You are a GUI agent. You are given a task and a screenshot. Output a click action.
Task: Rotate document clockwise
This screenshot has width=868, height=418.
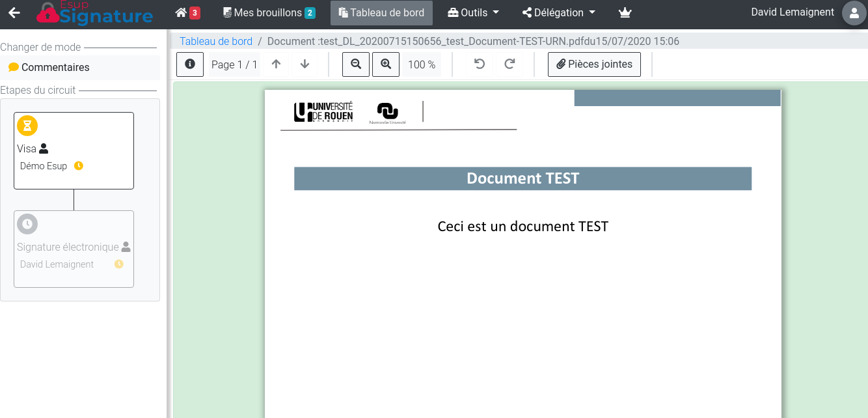click(509, 64)
